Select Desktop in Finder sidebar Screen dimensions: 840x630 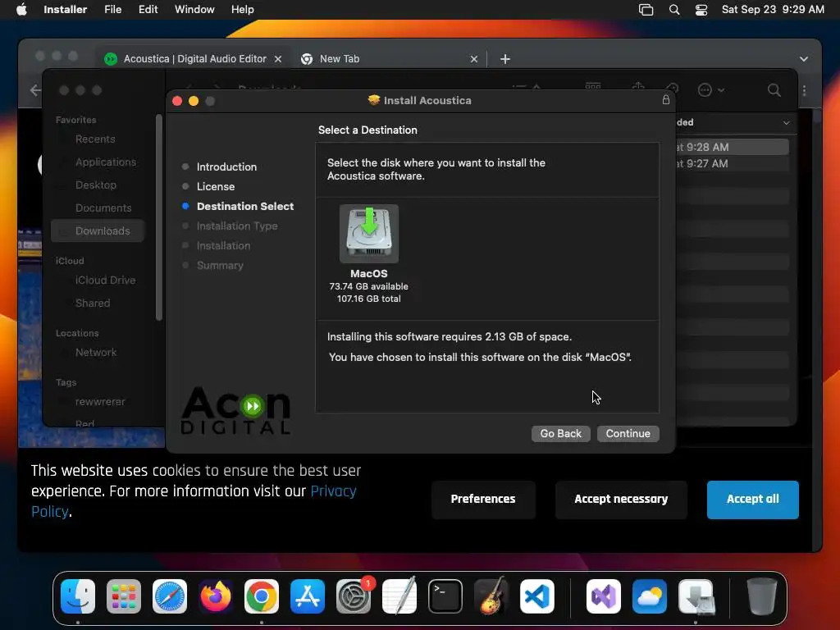click(96, 185)
